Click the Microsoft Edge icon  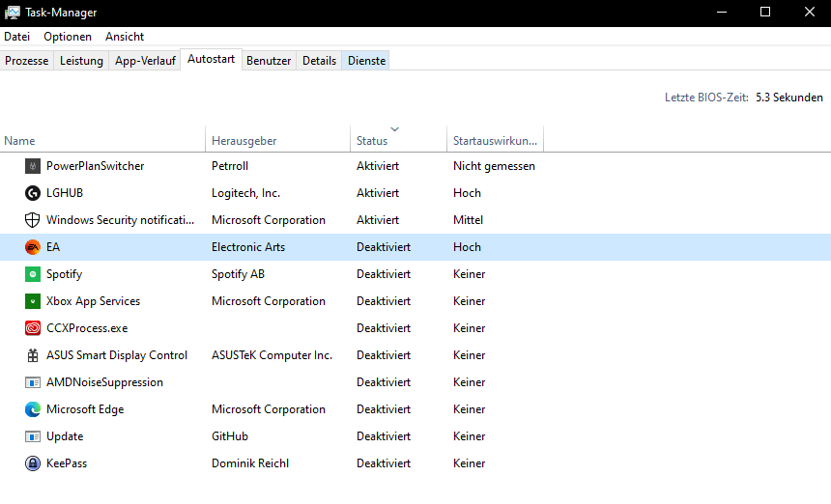click(x=32, y=409)
